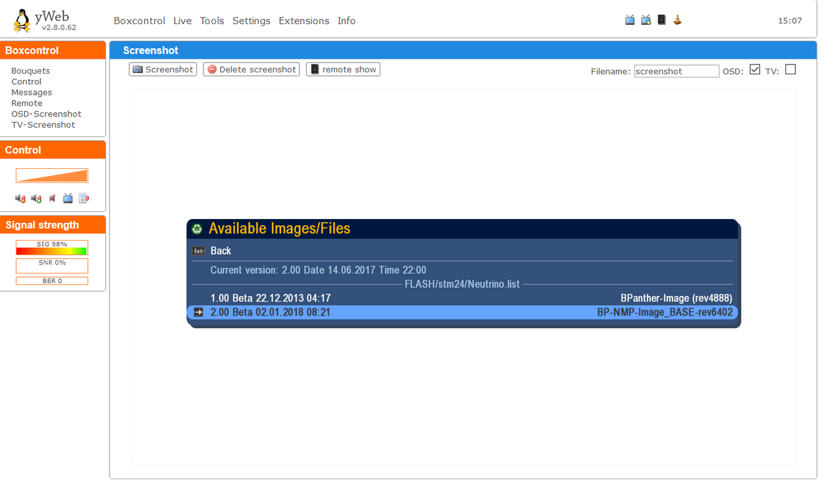Click the volume down speaker icon
Image resolution: width=835 pixels, height=504 pixels.
pos(20,198)
